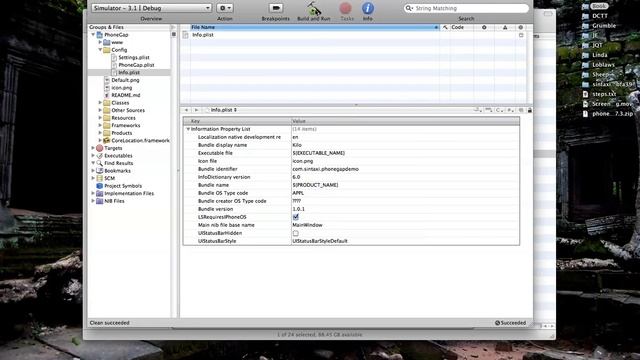Image resolution: width=640 pixels, height=360 pixels.
Task: Select the Bundle version value 1.0.1
Action: (x=298, y=209)
